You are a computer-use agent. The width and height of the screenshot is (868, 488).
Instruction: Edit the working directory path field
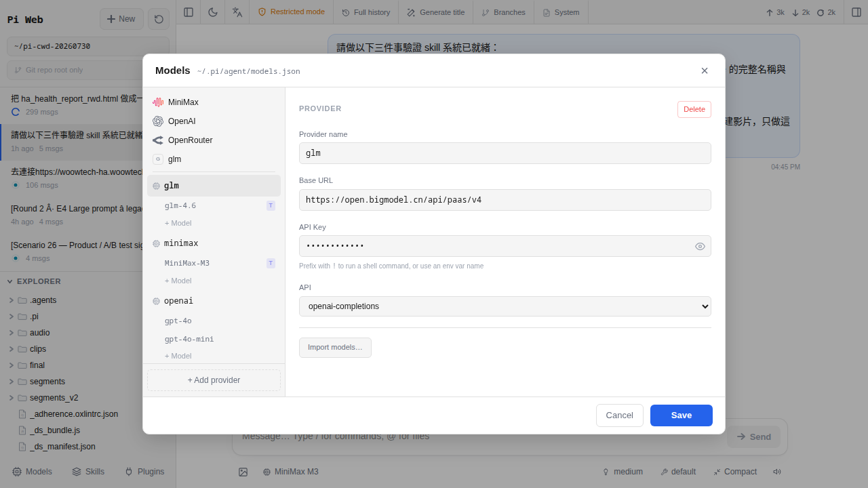click(88, 46)
